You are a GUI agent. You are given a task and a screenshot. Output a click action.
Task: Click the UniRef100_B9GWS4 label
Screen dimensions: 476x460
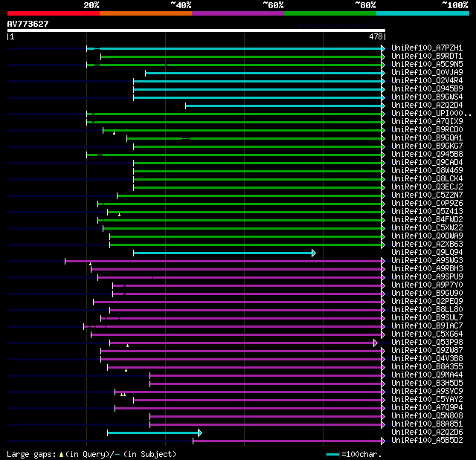click(427, 97)
